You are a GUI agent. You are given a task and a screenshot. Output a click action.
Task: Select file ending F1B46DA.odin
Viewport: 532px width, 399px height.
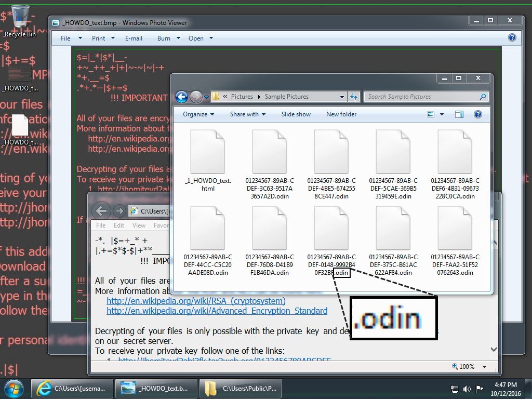pyautogui.click(x=270, y=241)
